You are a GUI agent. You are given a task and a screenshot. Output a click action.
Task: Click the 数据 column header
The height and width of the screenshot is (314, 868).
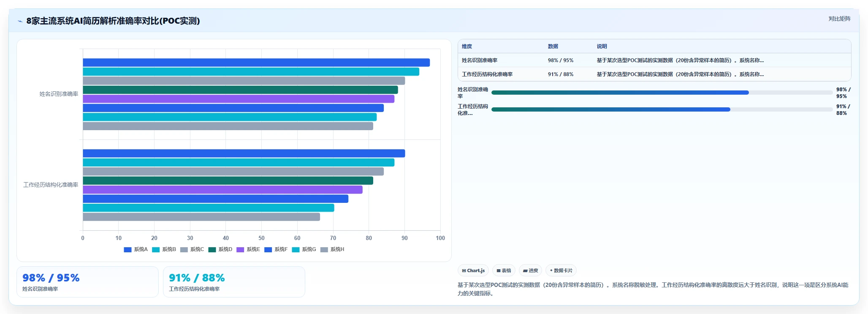(x=553, y=46)
